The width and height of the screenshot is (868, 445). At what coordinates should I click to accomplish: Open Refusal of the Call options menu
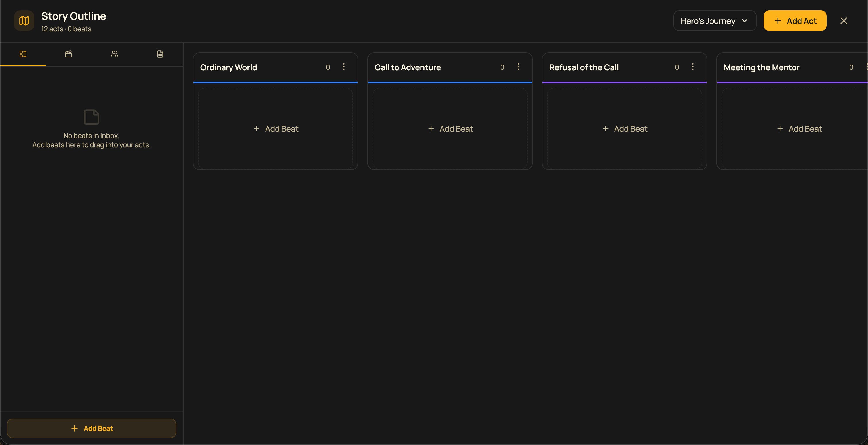coord(693,67)
